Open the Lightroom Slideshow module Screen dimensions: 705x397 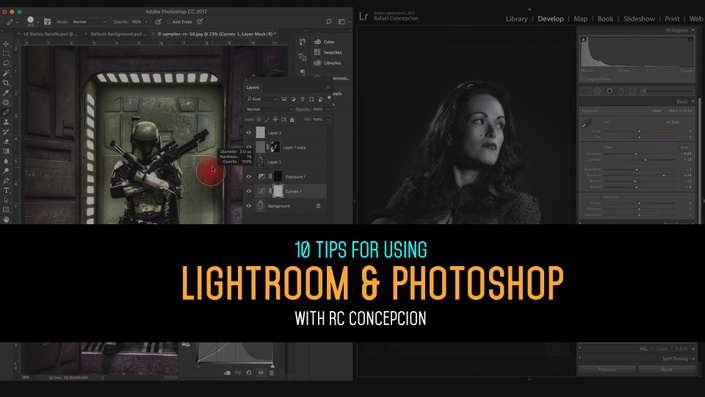pyautogui.click(x=639, y=19)
